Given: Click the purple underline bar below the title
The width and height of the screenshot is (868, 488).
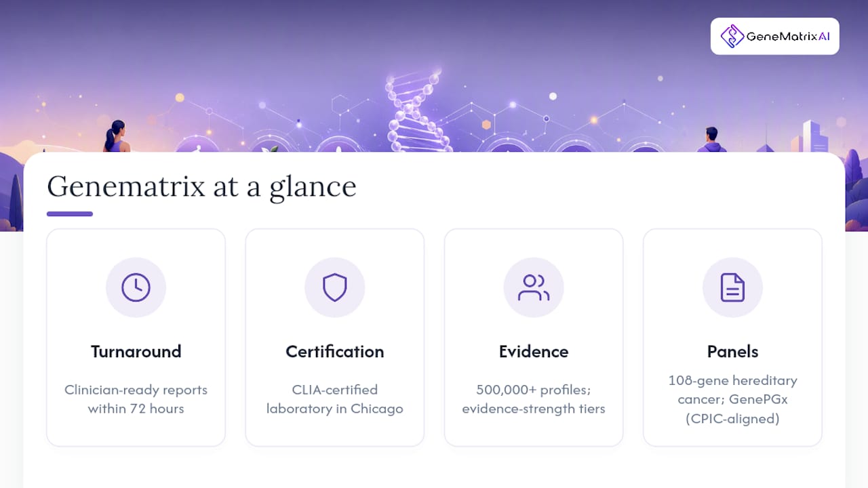Looking at the screenshot, I should click(70, 214).
